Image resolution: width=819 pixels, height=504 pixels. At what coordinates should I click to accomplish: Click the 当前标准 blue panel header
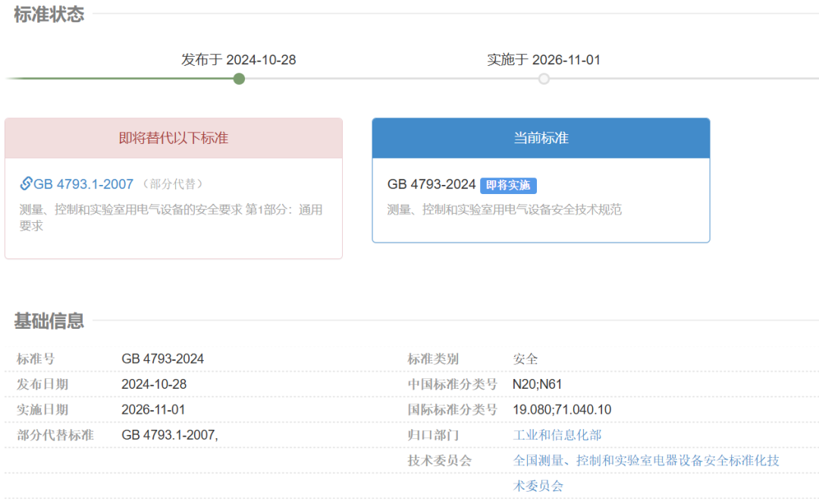541,138
